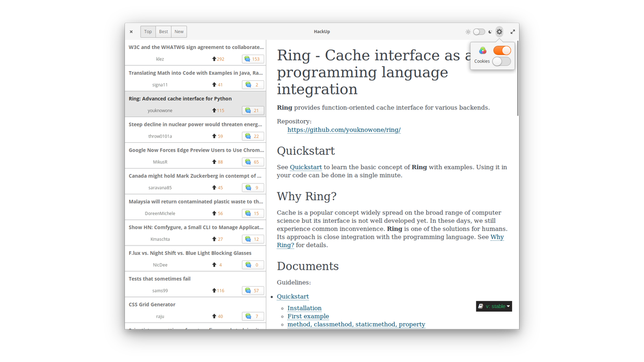The width and height of the screenshot is (644, 362).
Task: Select the moon icon for dark theme
Action: click(489, 31)
